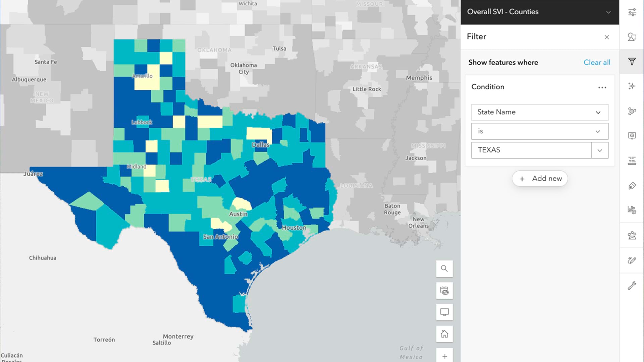Expand the Overall SVI - Counties layer selector

tap(608, 12)
